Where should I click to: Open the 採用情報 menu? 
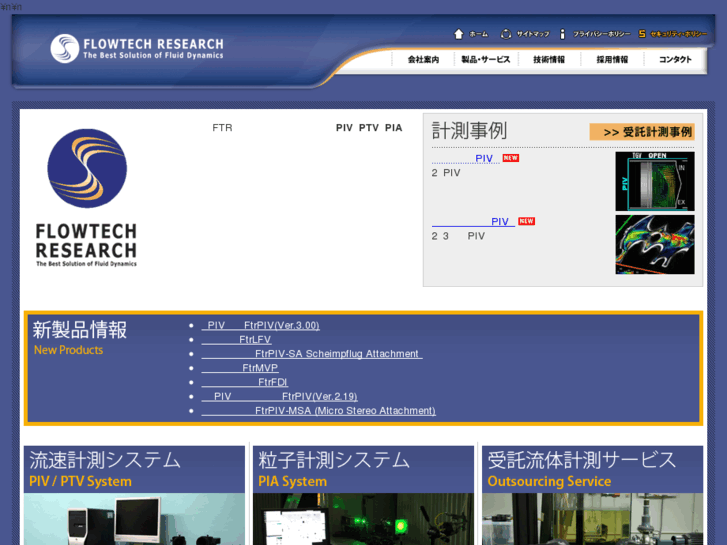pos(612,60)
